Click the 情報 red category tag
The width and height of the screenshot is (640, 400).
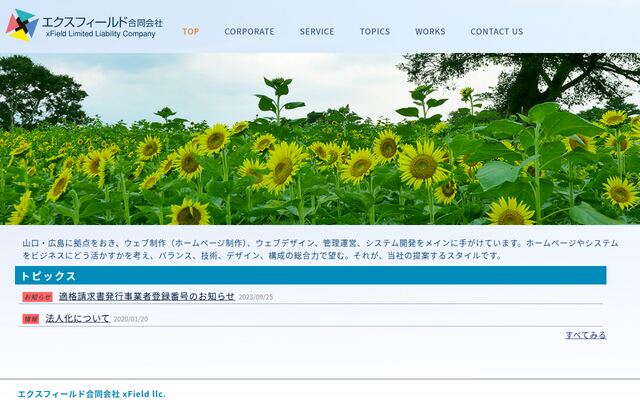tap(31, 319)
